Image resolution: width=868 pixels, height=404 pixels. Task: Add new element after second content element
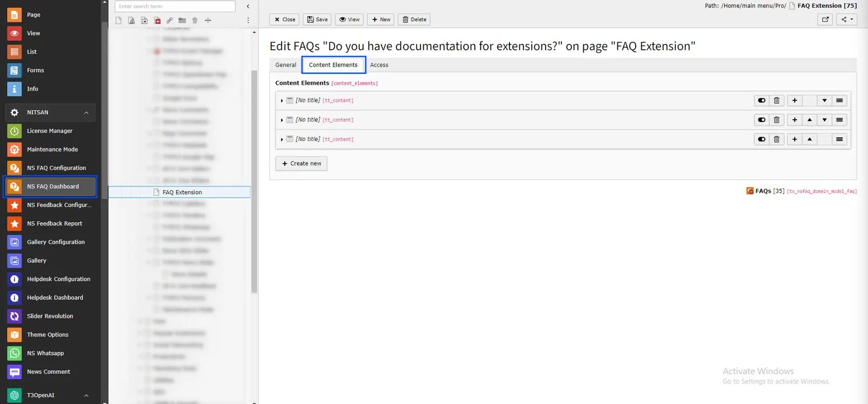795,120
